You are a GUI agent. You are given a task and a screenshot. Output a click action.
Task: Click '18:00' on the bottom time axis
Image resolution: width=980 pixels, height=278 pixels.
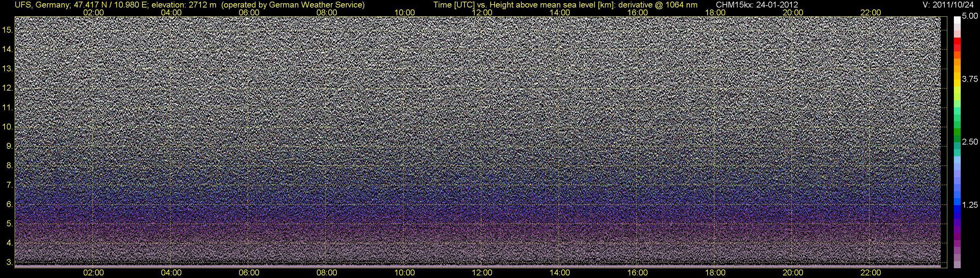pyautogui.click(x=715, y=273)
